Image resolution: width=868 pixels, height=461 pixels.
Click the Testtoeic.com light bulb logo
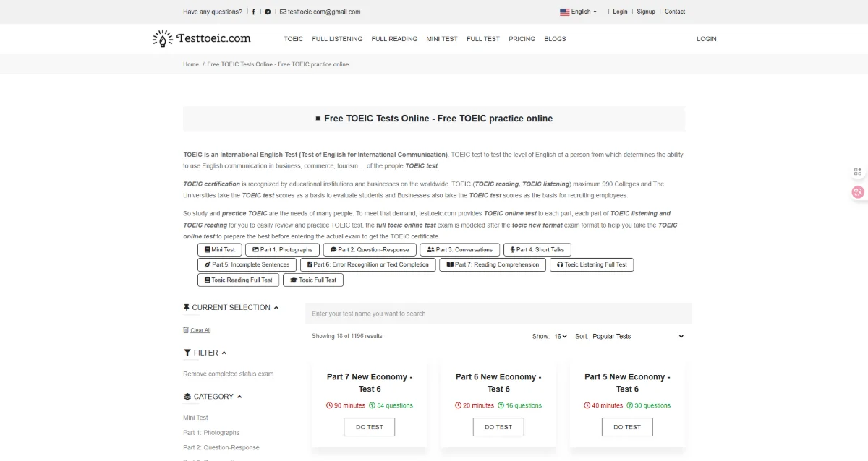pos(162,38)
